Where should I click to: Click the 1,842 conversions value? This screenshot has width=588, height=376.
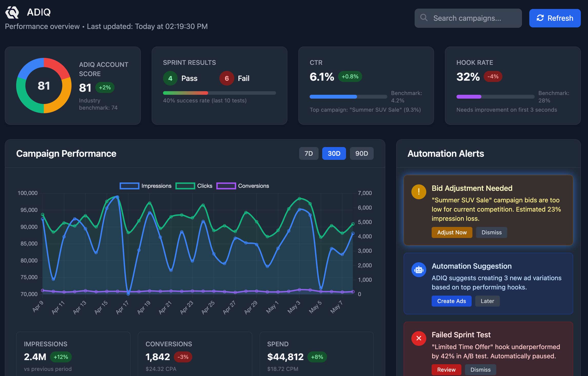pos(158,357)
